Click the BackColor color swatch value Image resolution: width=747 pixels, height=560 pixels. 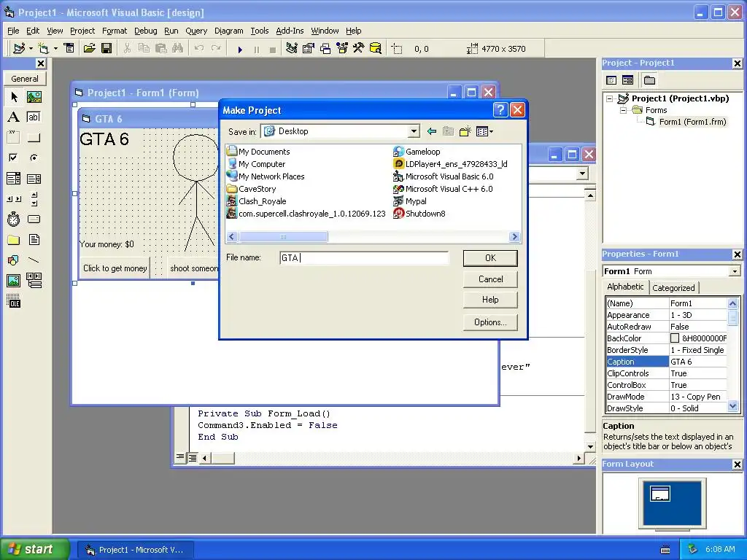tap(675, 338)
